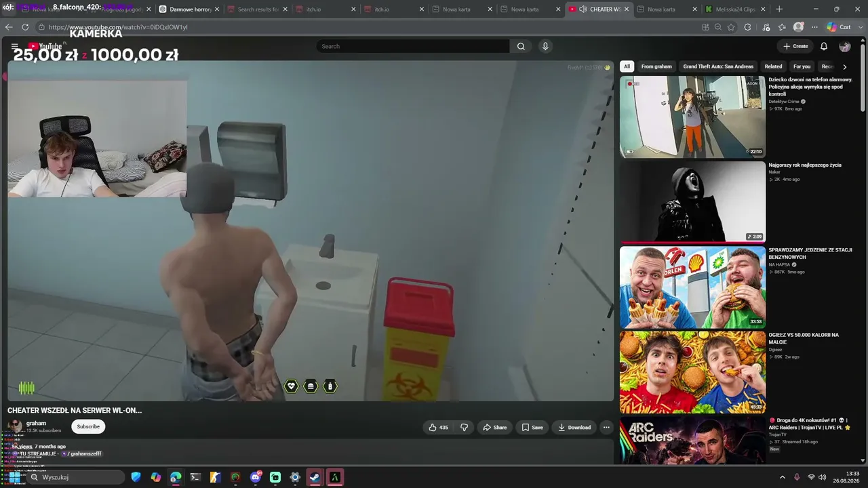This screenshot has height=488, width=868.
Task: Switch to Microsoft Edge in the taskbar
Action: click(176, 477)
